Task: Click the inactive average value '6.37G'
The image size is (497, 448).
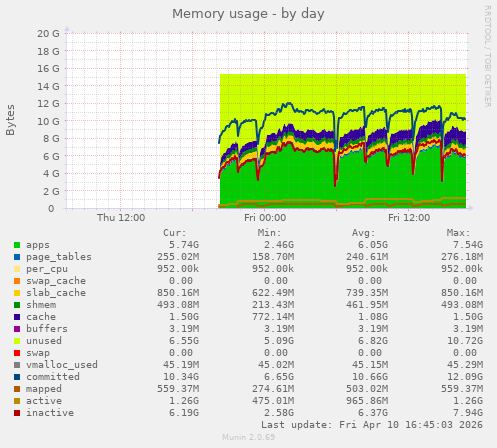Action: point(373,413)
